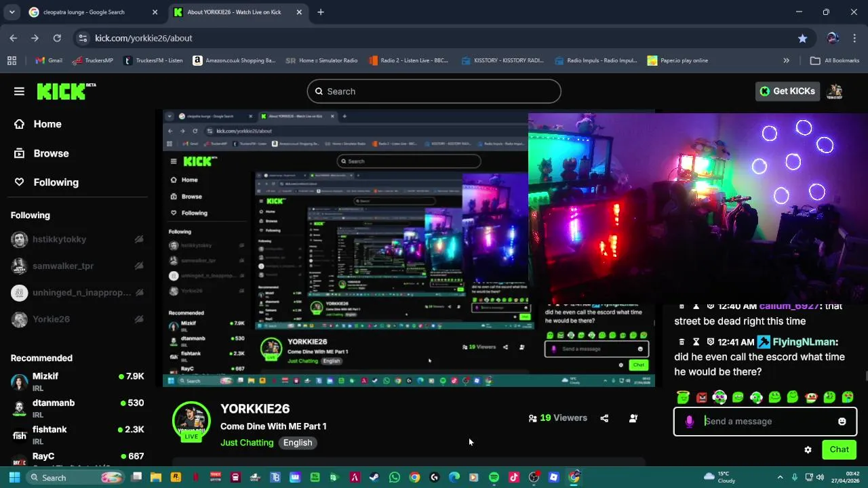Open fishtank recommended channel
The image size is (868, 488).
coord(77,435)
